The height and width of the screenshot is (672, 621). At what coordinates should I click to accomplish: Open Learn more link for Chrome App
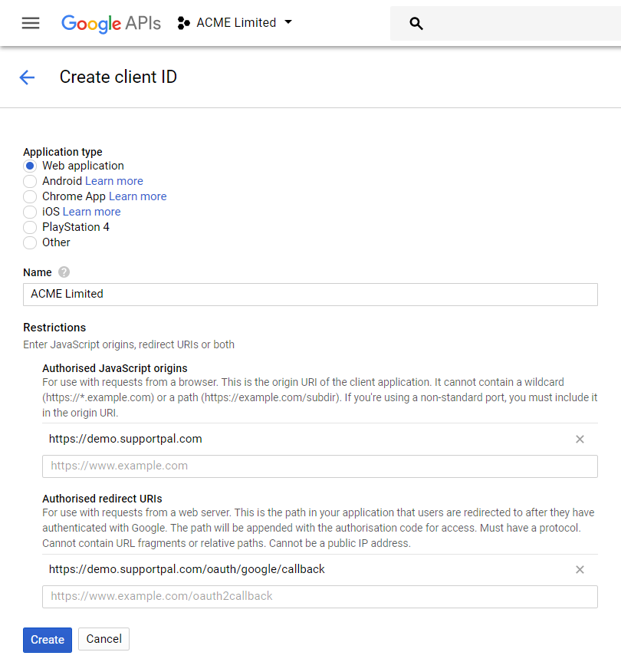[x=137, y=196]
